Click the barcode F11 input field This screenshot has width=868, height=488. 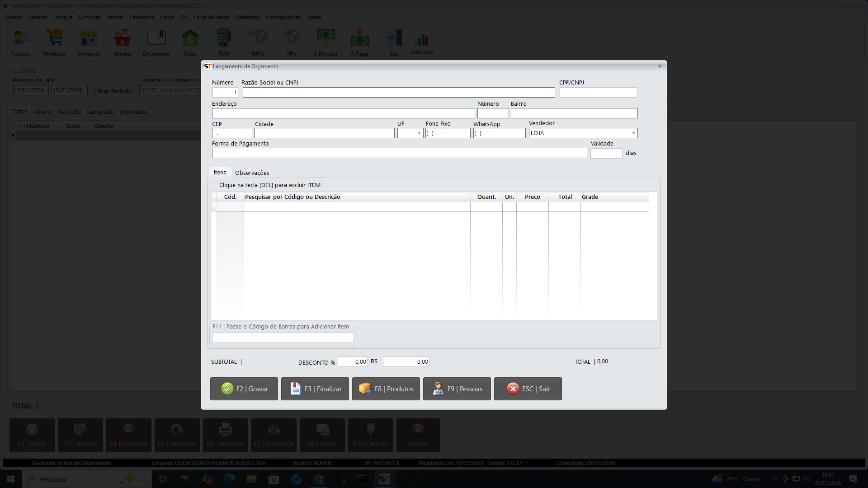click(x=283, y=338)
